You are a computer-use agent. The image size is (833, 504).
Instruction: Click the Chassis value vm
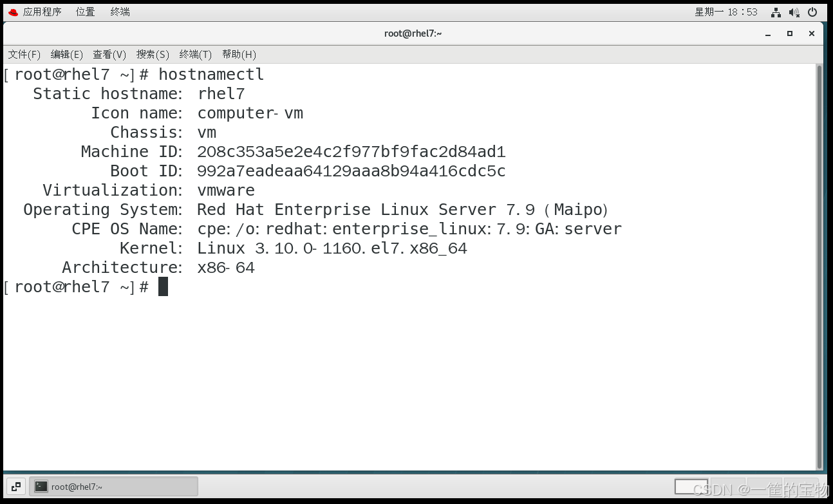tap(207, 133)
